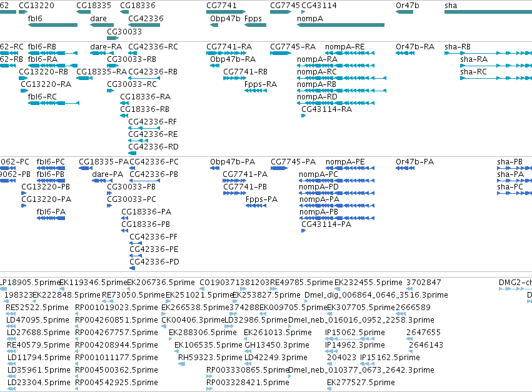Select the CG43114-RA transcript
This screenshot has width=532, height=392.
tap(326, 109)
